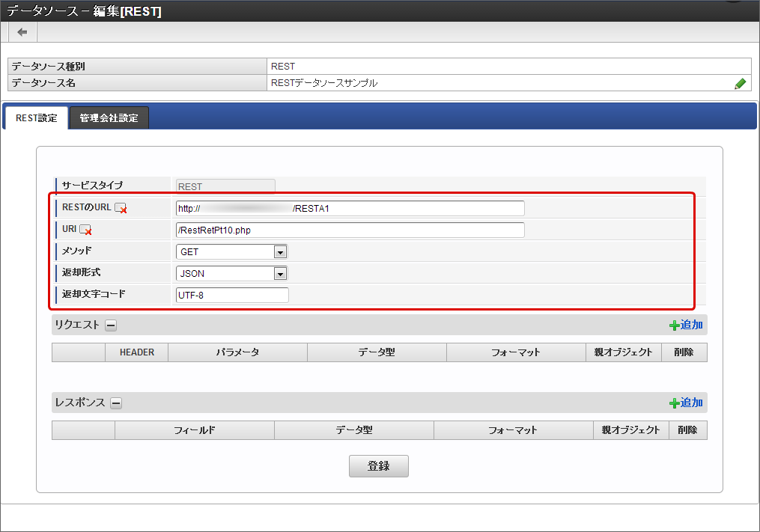Switch to the REST設定 tab
Viewport: 760px width, 532px height.
[x=36, y=118]
